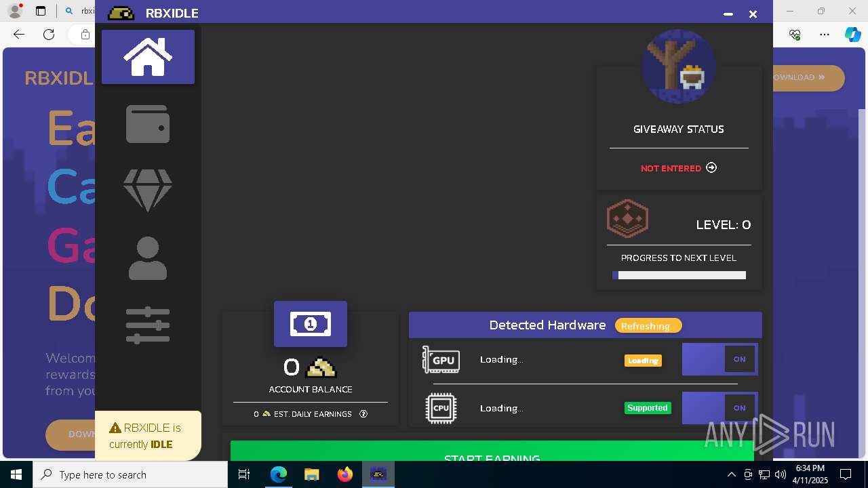Open the Wallet section in sidebar

pyautogui.click(x=148, y=124)
